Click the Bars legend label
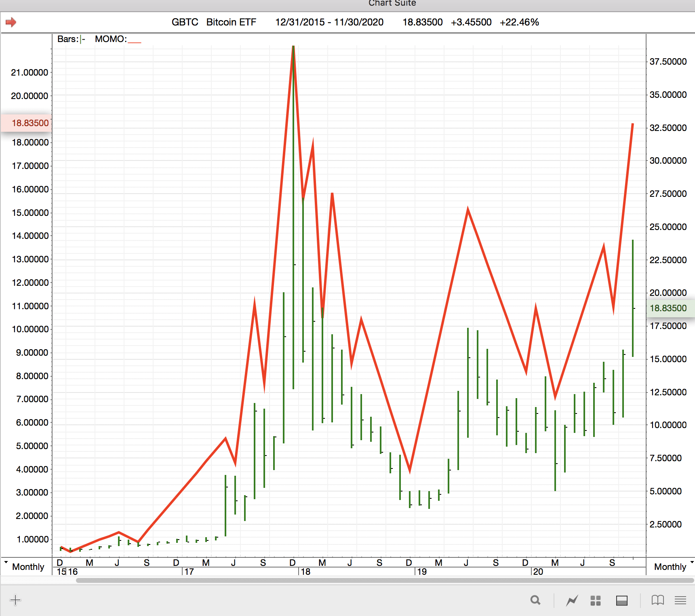695x616 pixels. click(x=68, y=39)
